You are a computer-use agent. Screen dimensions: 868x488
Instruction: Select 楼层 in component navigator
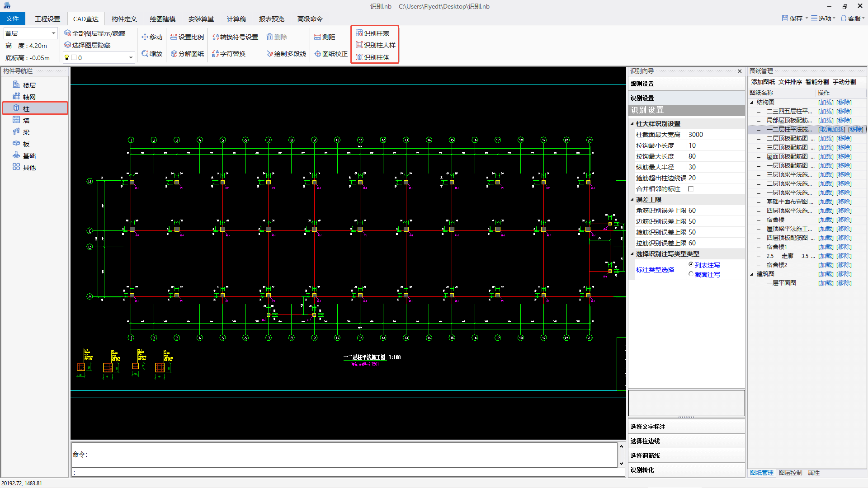click(24, 85)
